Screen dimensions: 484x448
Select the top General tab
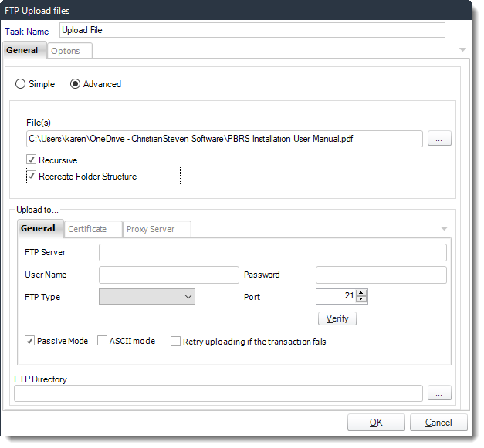click(25, 50)
